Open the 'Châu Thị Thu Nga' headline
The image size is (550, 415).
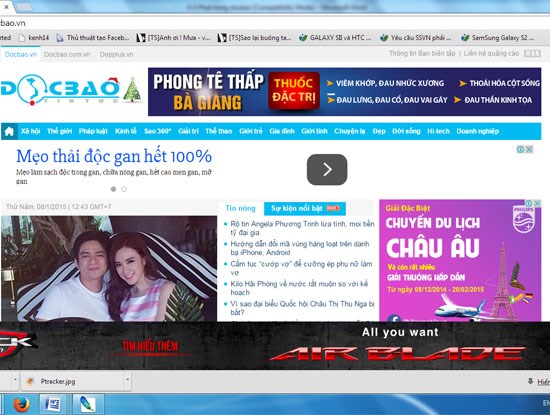(x=302, y=308)
